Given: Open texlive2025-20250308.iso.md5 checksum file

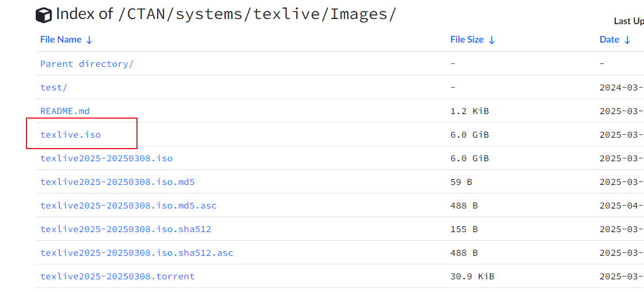Looking at the screenshot, I should tap(117, 182).
